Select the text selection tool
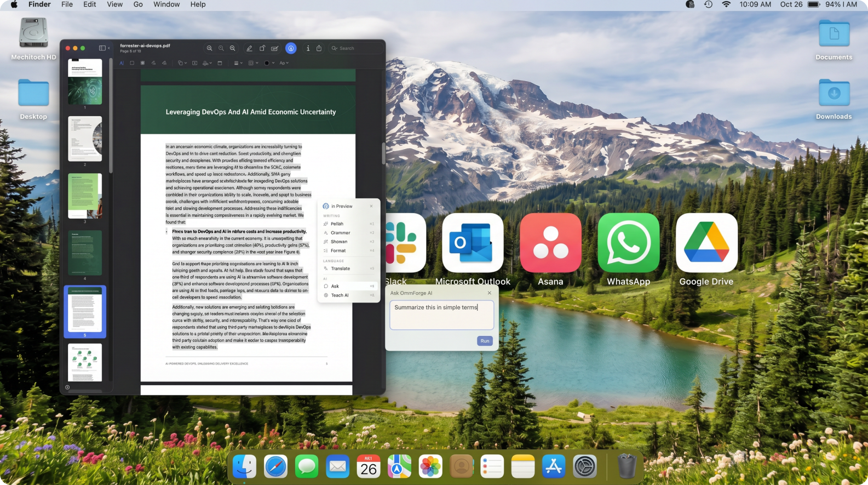The image size is (868, 485). 122,63
